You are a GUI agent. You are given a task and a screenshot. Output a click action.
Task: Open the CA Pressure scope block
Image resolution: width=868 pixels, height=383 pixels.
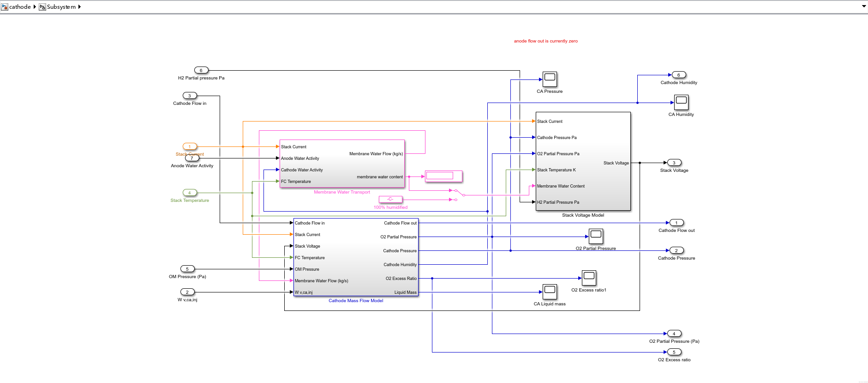point(550,79)
